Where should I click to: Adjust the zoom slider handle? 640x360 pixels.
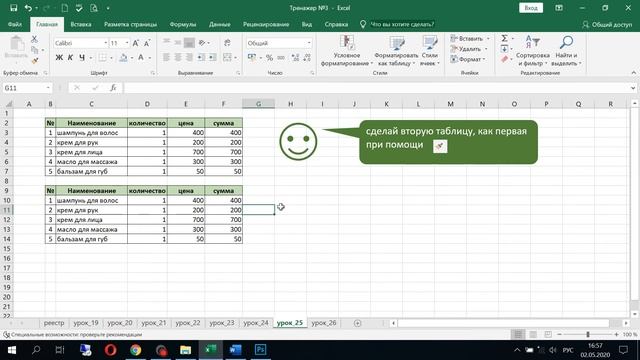pos(588,335)
